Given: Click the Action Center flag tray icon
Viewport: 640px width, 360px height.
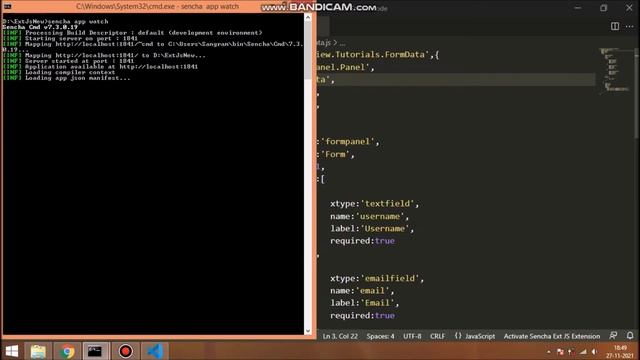Looking at the screenshot, I should point(560,352).
